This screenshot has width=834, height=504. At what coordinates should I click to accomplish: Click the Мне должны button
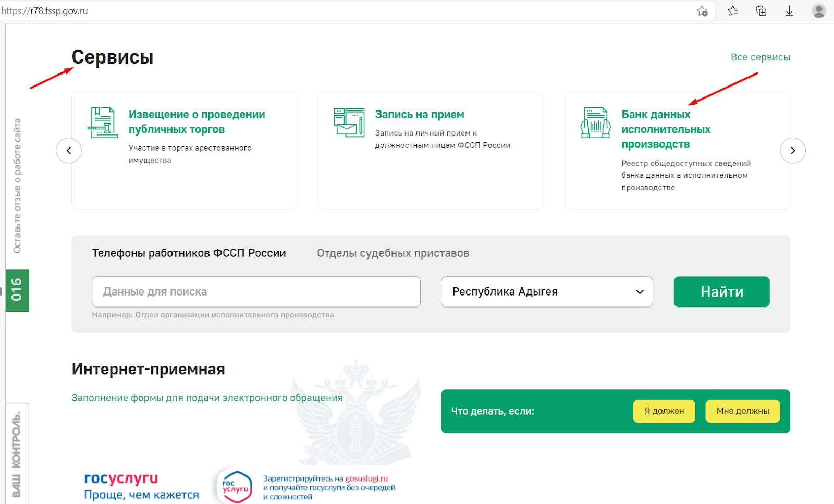[x=742, y=411]
